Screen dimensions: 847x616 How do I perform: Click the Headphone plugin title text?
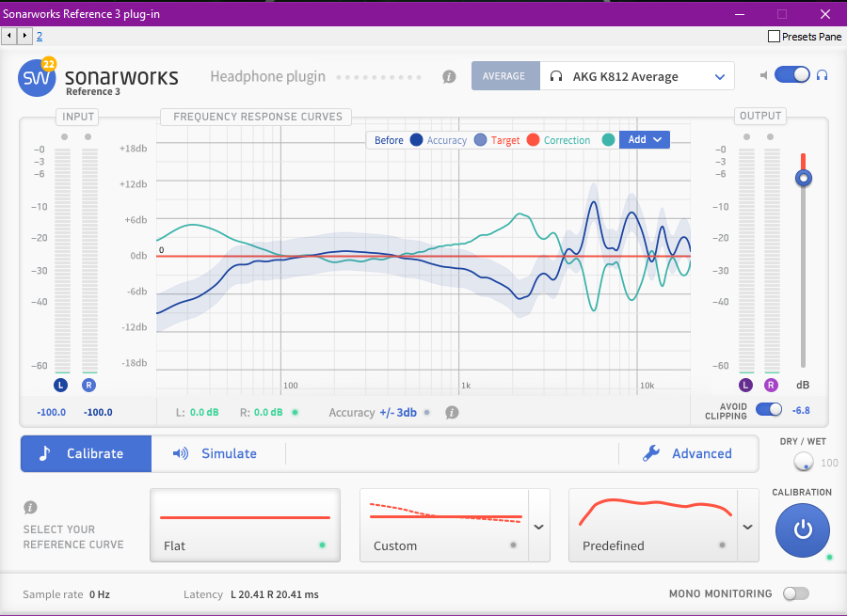(268, 77)
